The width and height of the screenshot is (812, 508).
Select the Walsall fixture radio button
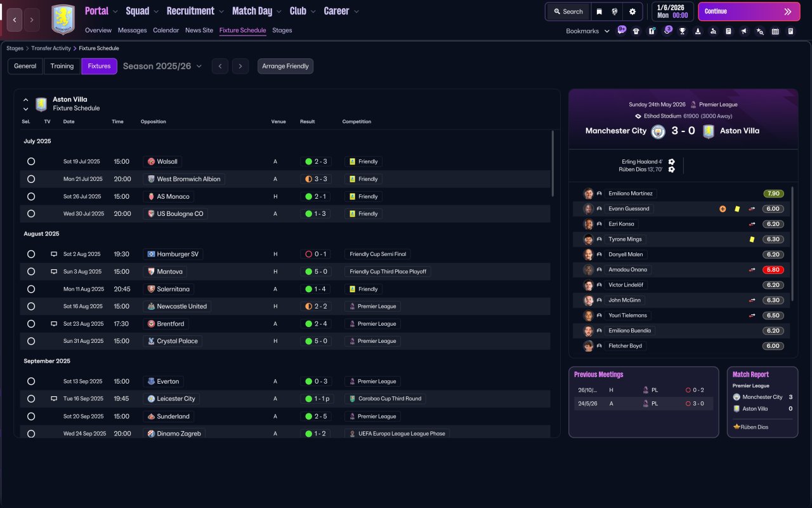(31, 162)
